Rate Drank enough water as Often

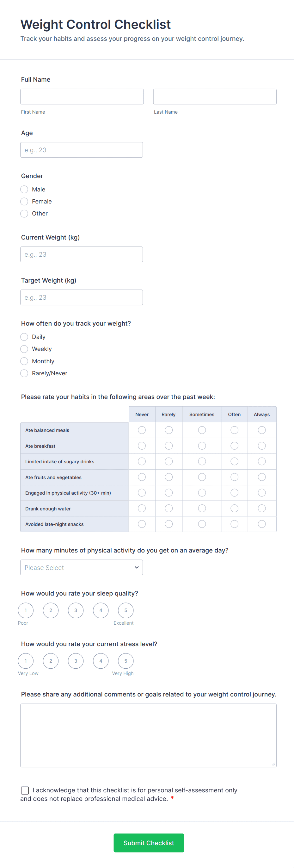234,509
